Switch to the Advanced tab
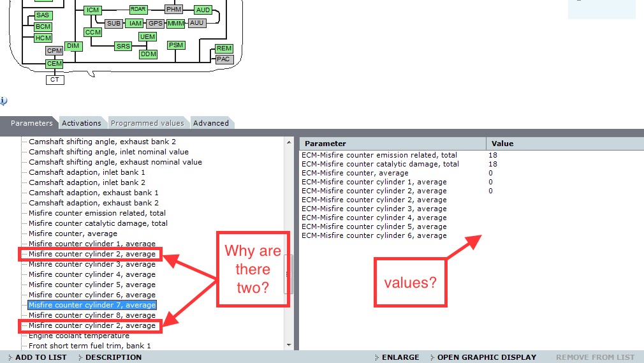The image size is (644, 363). [x=210, y=123]
